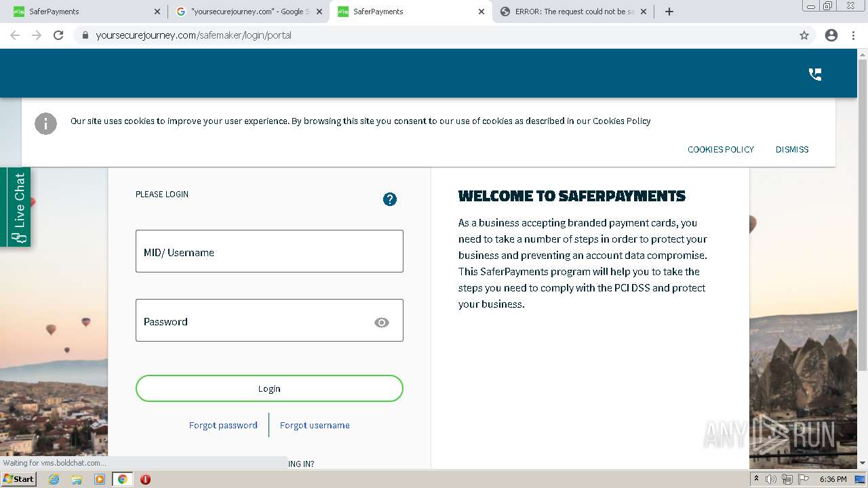Toggle password visibility eye icon
Viewport: 868px width, 488px height.
coord(382,323)
